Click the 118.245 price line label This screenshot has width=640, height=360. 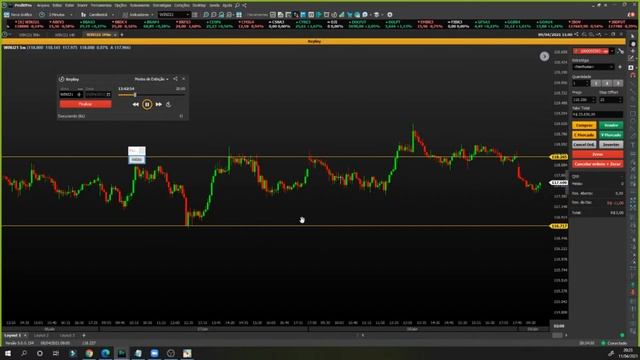pyautogui.click(x=559, y=157)
